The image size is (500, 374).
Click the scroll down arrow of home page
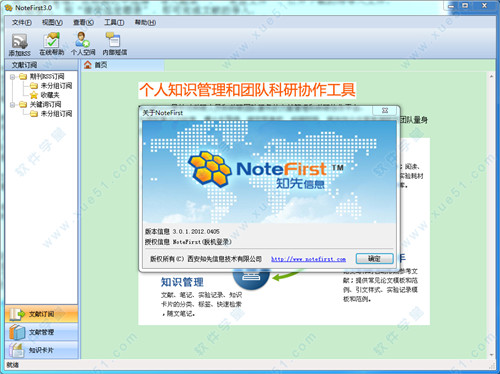click(491, 355)
